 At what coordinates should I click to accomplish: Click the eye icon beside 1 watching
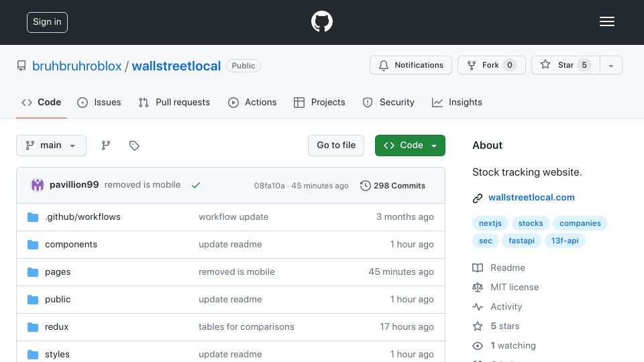click(478, 346)
